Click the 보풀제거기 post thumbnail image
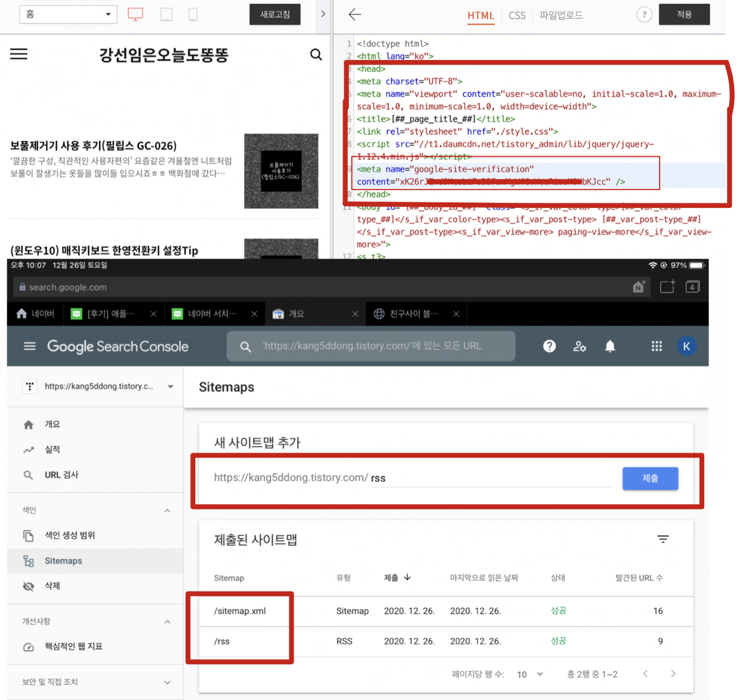The height and width of the screenshot is (700, 737). (x=281, y=171)
